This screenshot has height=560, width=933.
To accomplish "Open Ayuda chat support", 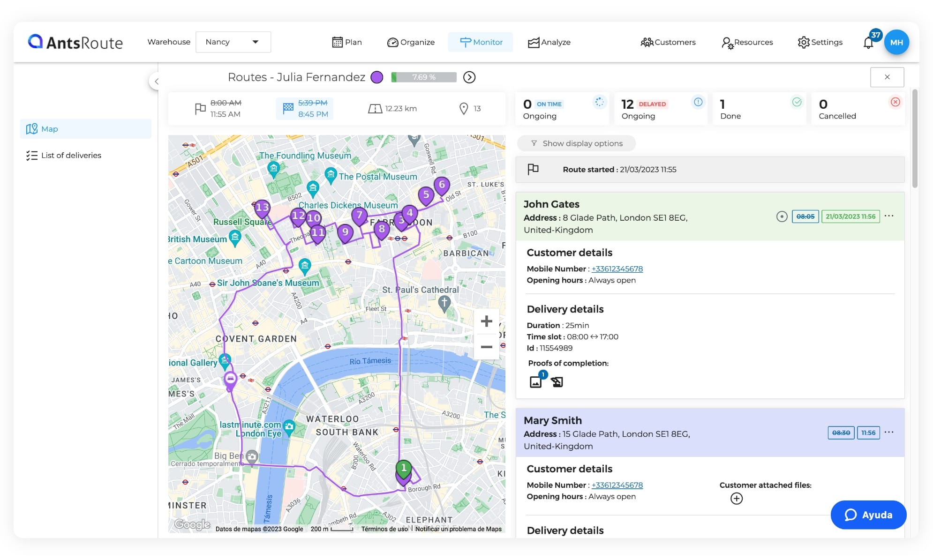I will pyautogui.click(x=868, y=515).
